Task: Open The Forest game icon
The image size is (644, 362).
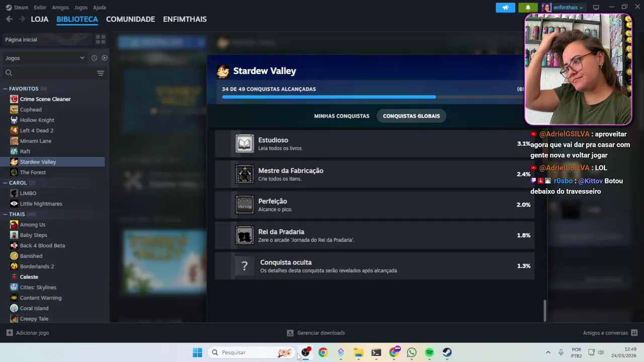Action: click(14, 172)
